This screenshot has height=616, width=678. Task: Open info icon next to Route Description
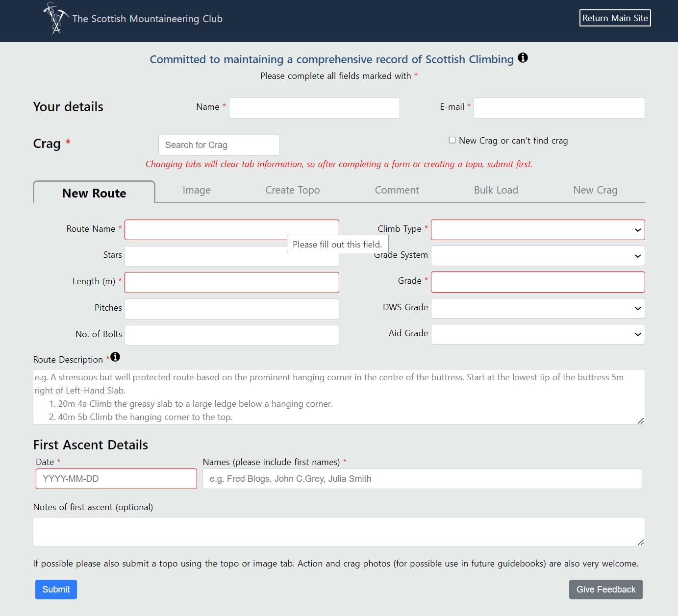pyautogui.click(x=115, y=357)
